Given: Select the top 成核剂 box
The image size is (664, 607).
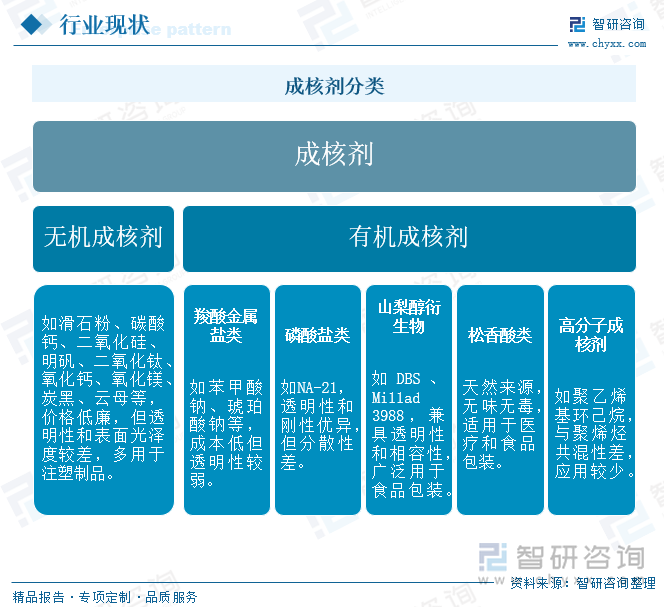Looking at the screenshot, I should click(334, 156).
